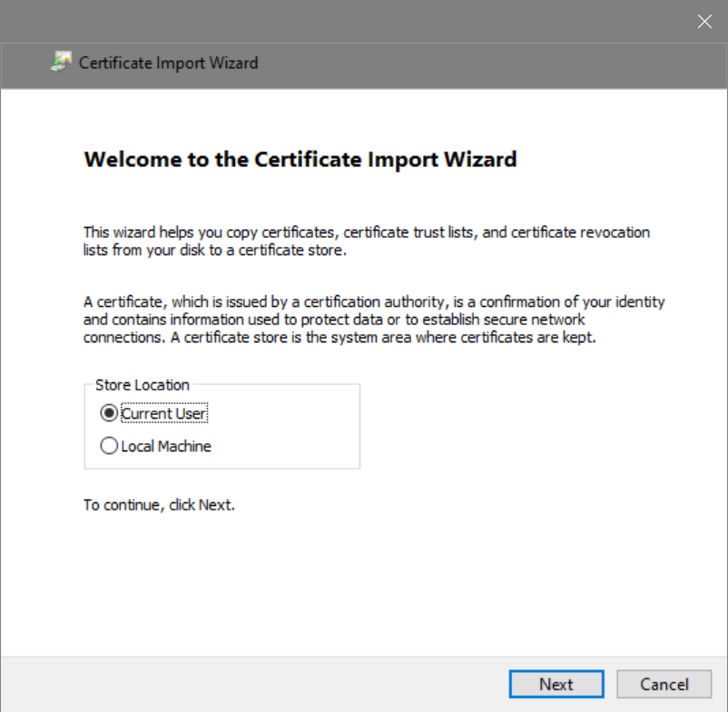Cancel the certificate import wizard
This screenshot has height=712, width=728.
point(664,684)
